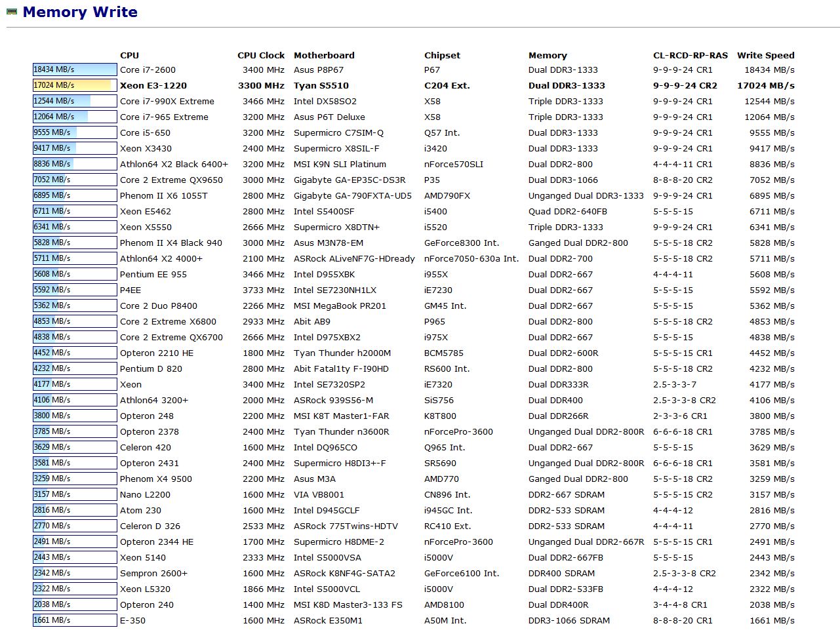Click the highlighted 17024 MB/s yellow bar
The width and height of the screenshot is (840, 632).
pyautogui.click(x=75, y=85)
